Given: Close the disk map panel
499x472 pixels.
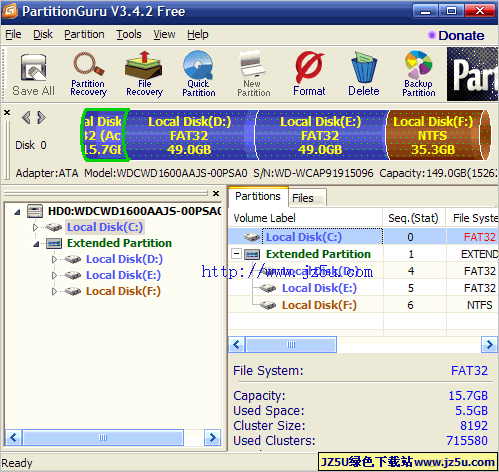Looking at the screenshot, I should pyautogui.click(x=7, y=113).
